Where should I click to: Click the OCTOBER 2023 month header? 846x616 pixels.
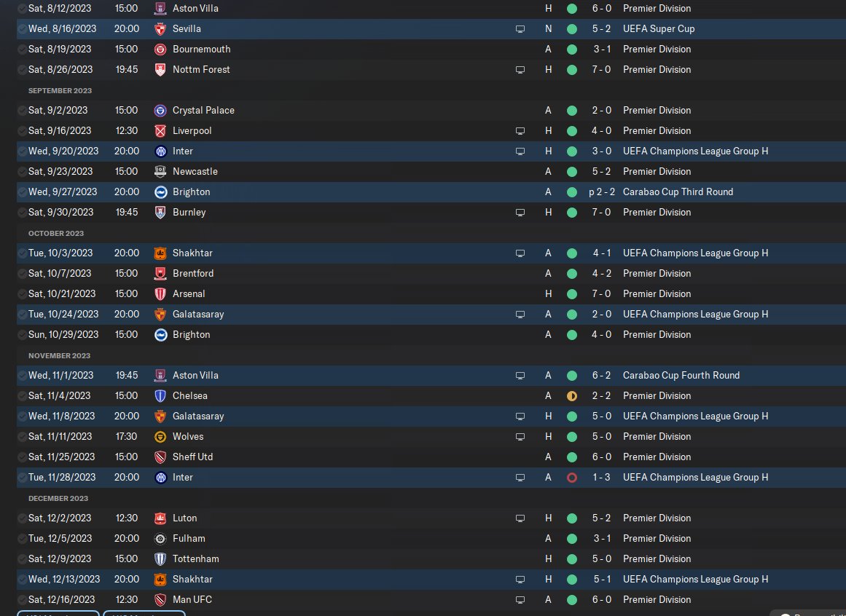click(x=56, y=233)
